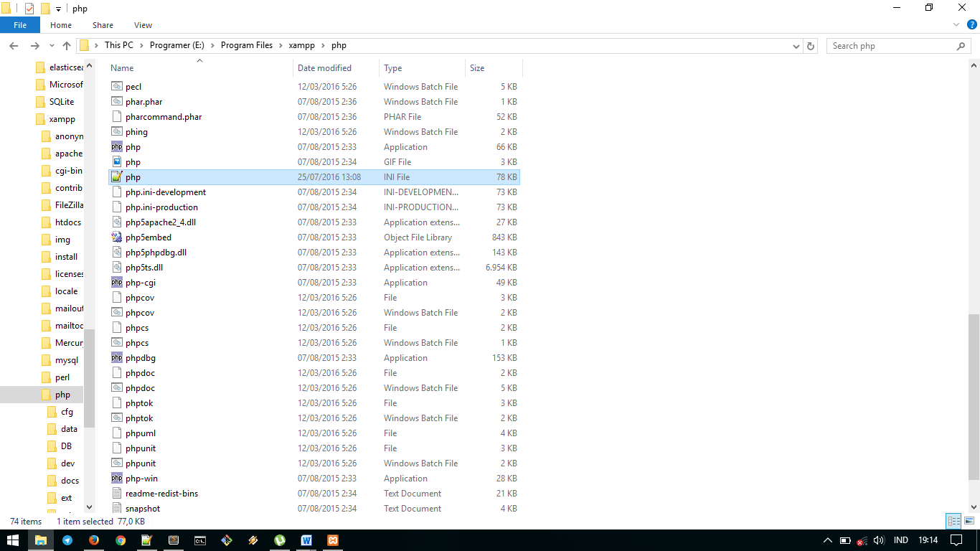Viewport: 980px width, 551px height.
Task: Select the php5embed Object File Library icon
Action: tap(117, 237)
